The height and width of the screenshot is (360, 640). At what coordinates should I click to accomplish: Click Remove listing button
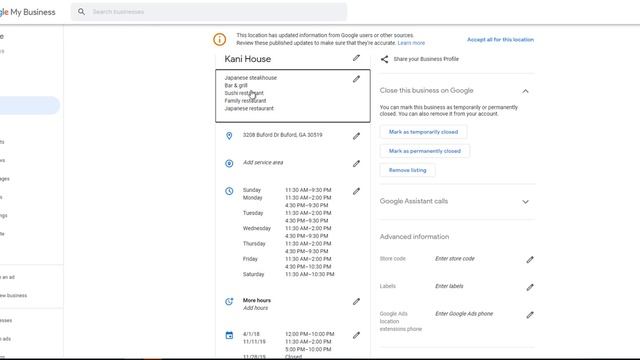click(x=407, y=170)
